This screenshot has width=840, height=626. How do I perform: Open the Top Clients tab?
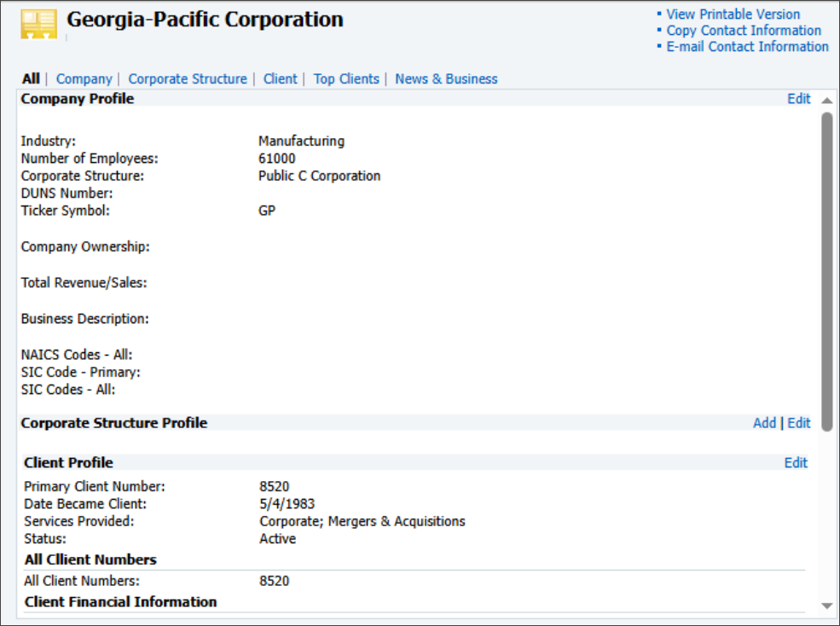click(x=346, y=78)
